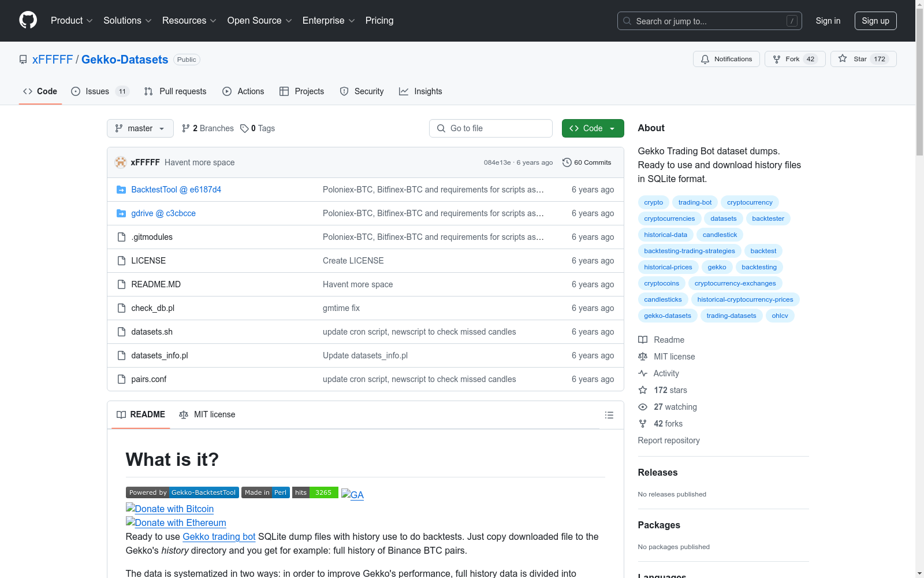924x578 pixels.
Task: Open the Insights tab
Action: (420, 91)
